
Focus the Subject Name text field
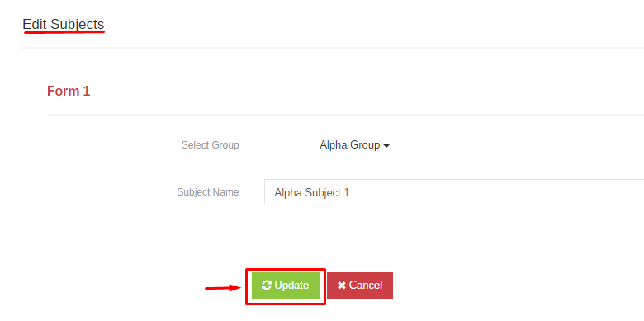pos(454,192)
